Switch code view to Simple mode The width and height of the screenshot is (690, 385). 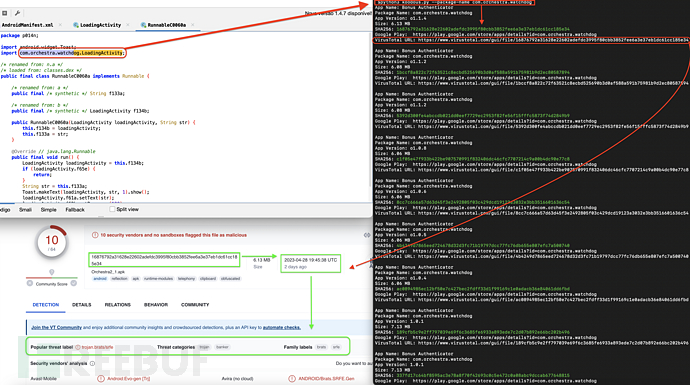point(48,209)
